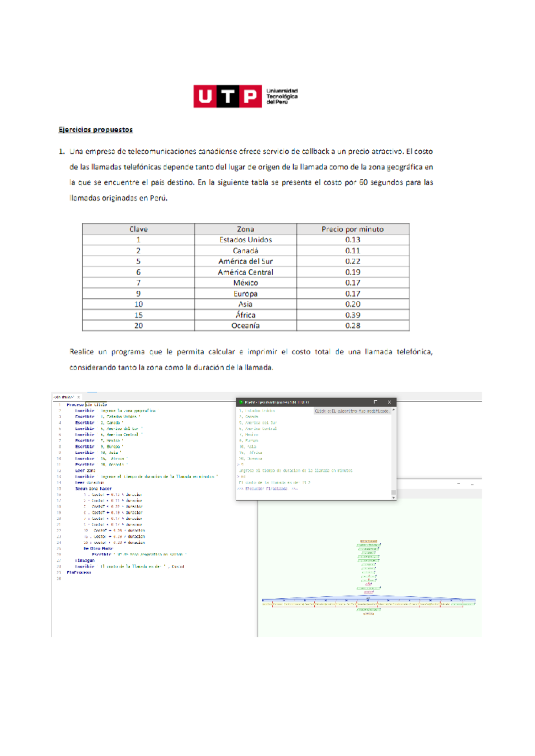Click the console scrollbar thumb
The height and width of the screenshot is (756, 535).
(x=393, y=492)
